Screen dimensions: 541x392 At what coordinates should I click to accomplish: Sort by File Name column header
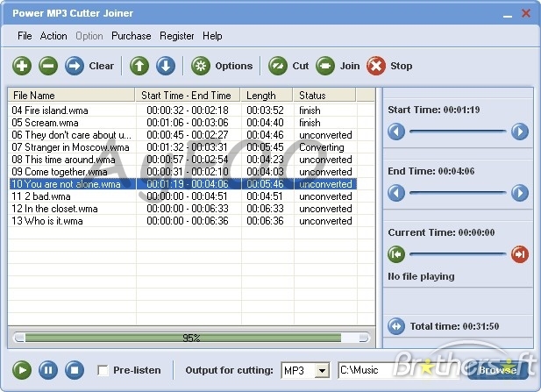pos(71,96)
